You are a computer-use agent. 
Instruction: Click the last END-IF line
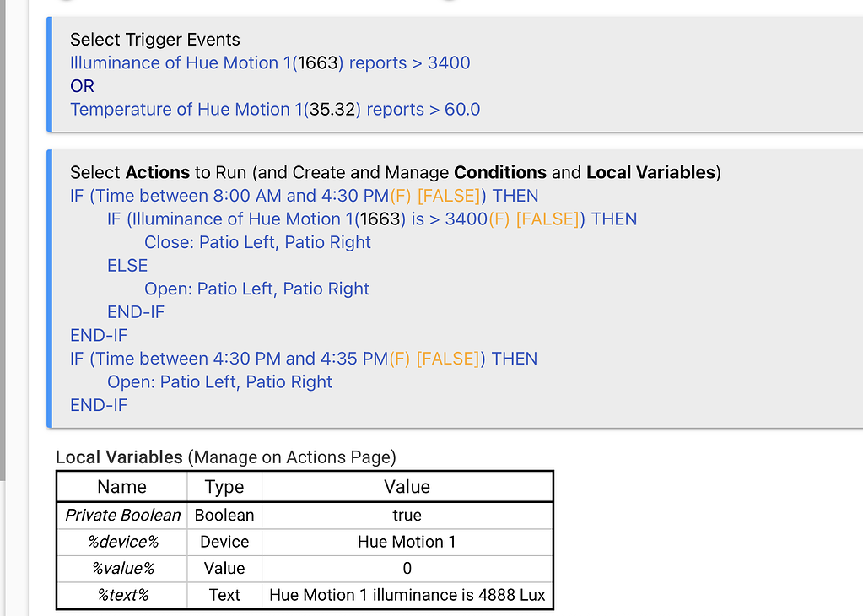click(x=99, y=405)
